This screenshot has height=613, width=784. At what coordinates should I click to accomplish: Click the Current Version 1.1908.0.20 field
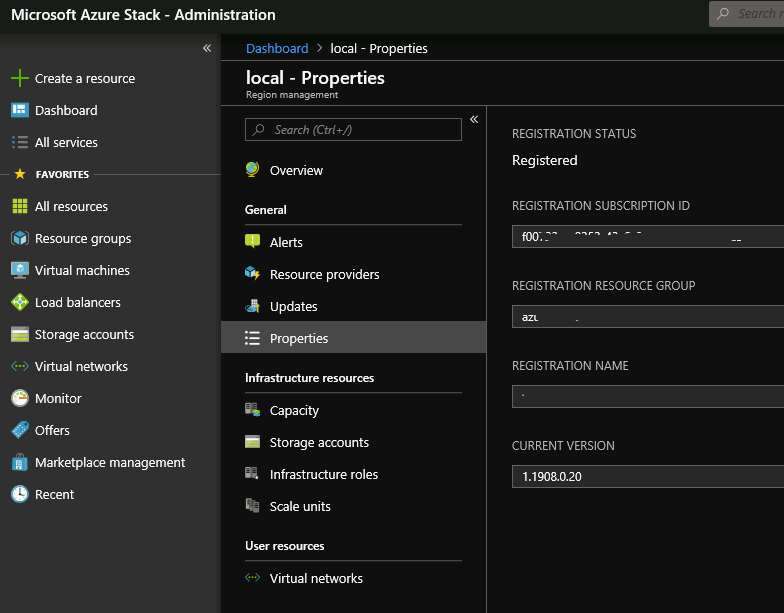pos(648,476)
